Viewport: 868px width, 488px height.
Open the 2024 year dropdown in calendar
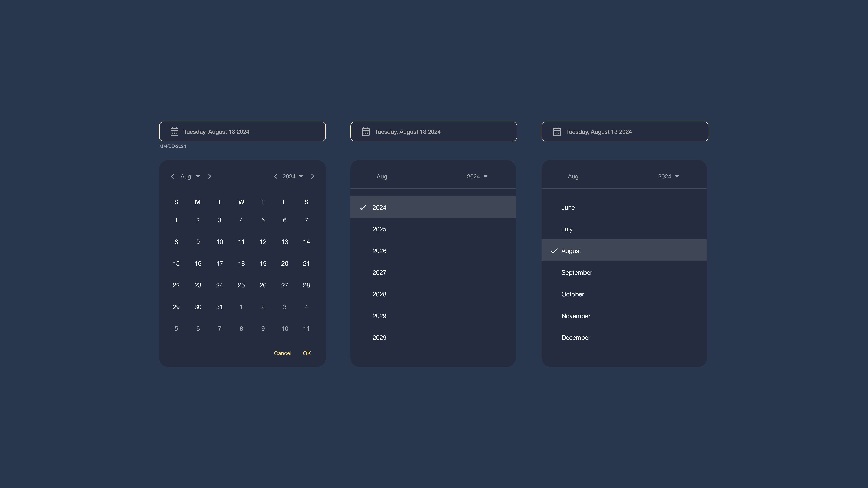[x=293, y=177]
